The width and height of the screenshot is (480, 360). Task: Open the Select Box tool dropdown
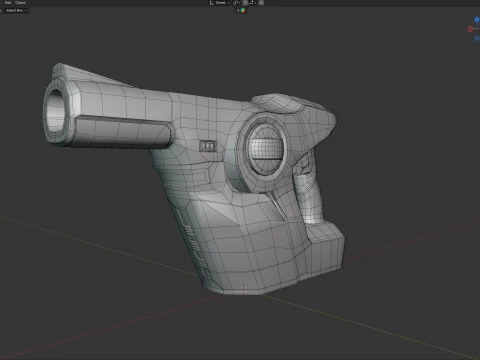pyautogui.click(x=16, y=10)
